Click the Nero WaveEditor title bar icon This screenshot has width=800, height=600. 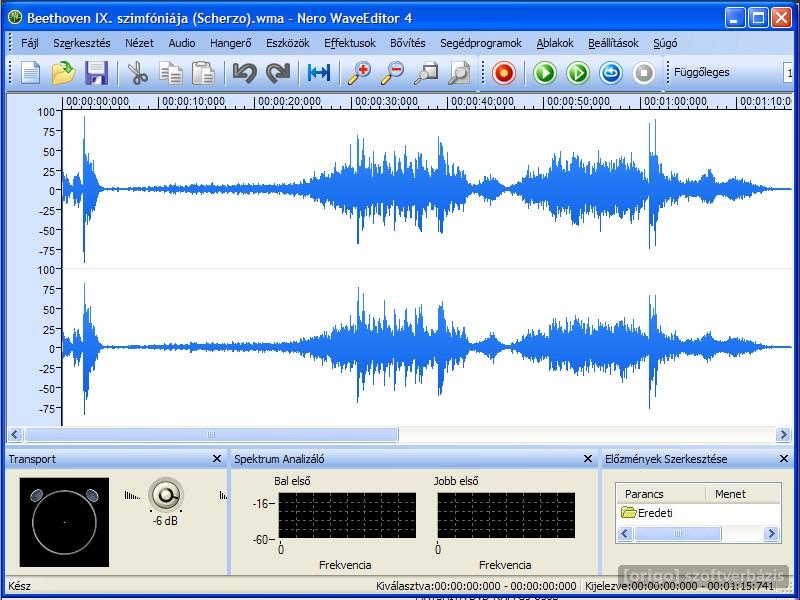point(15,18)
